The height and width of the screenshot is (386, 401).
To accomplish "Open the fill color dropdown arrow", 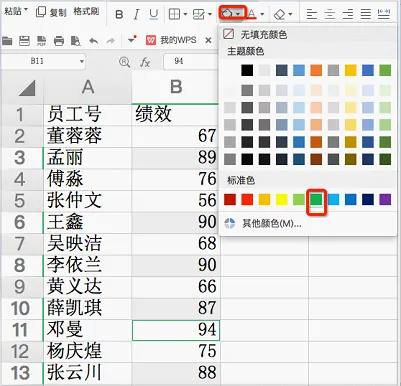I will coord(238,14).
